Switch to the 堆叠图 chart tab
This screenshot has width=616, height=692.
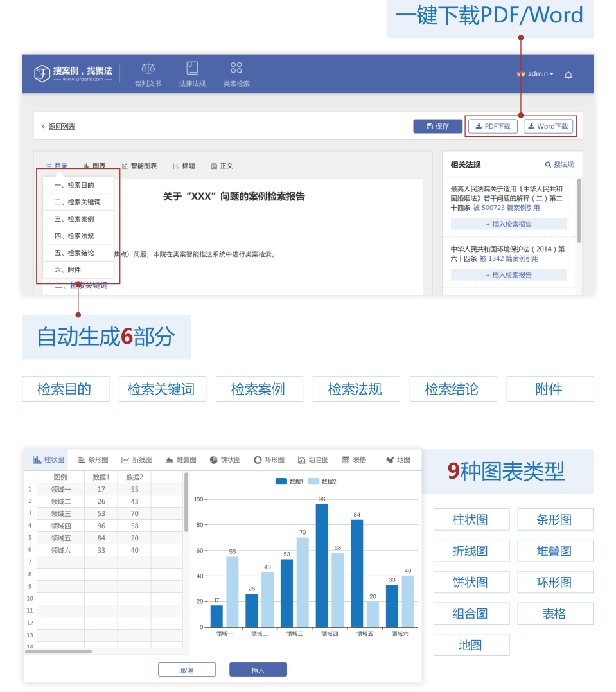click(181, 460)
